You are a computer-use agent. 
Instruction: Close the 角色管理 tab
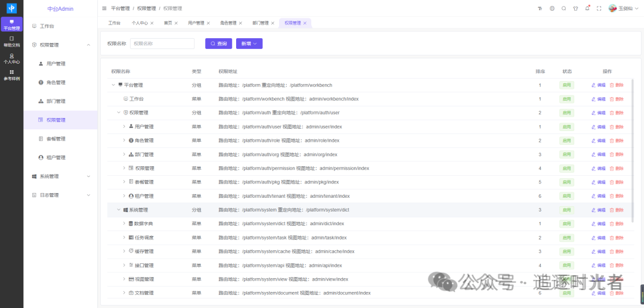240,23
